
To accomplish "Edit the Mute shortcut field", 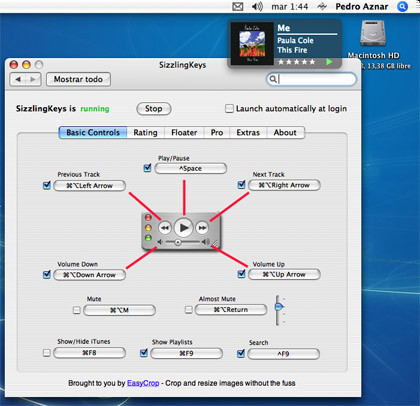I will (x=119, y=310).
